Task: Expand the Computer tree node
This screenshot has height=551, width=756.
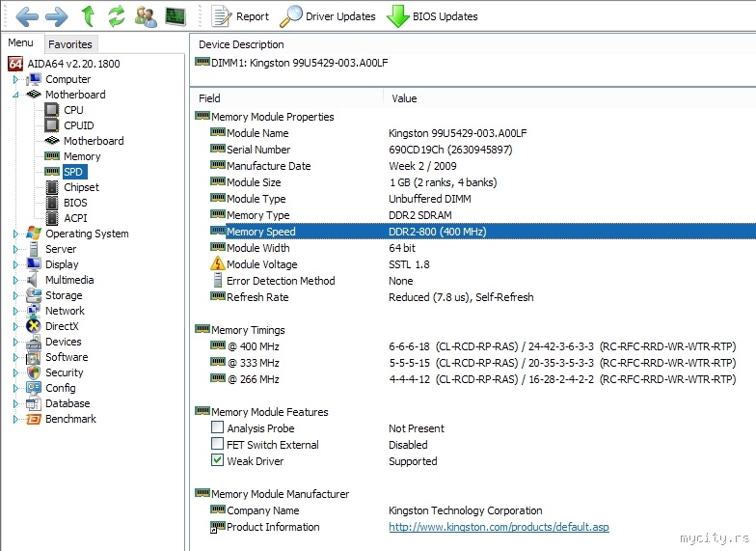Action: [x=15, y=79]
